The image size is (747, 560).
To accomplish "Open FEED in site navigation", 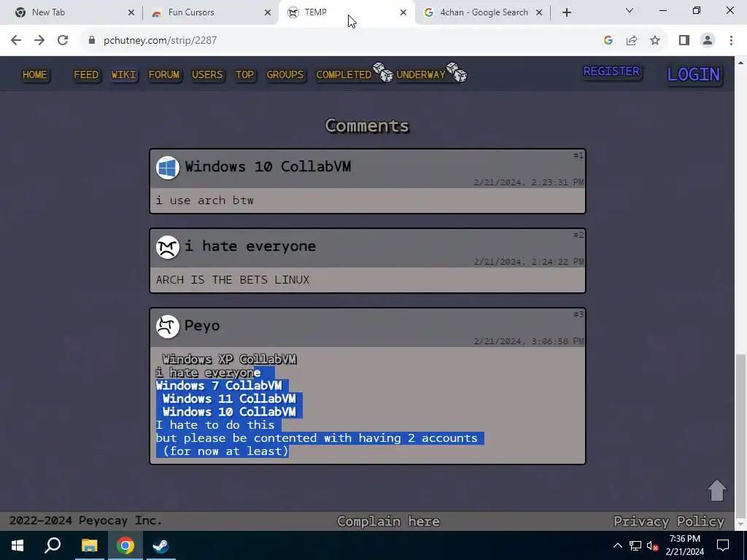I will (x=86, y=75).
